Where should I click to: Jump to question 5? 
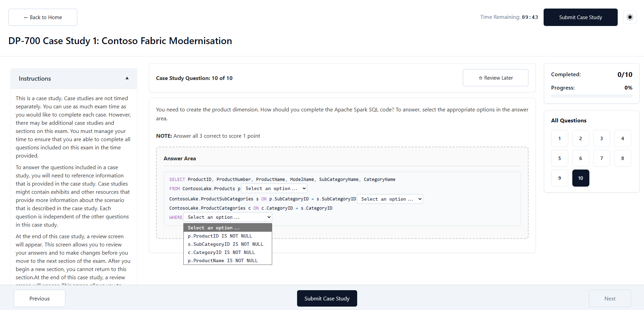559,158
